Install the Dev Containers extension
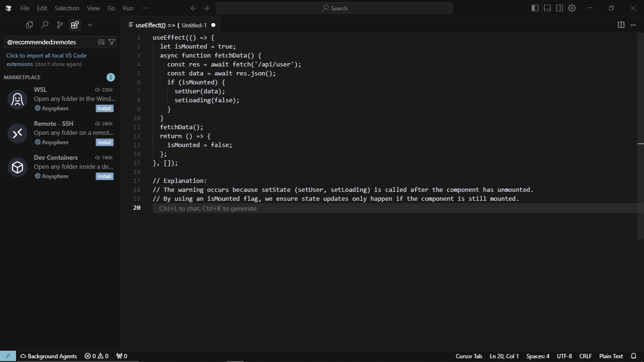This screenshot has width=644, height=362. (104, 176)
